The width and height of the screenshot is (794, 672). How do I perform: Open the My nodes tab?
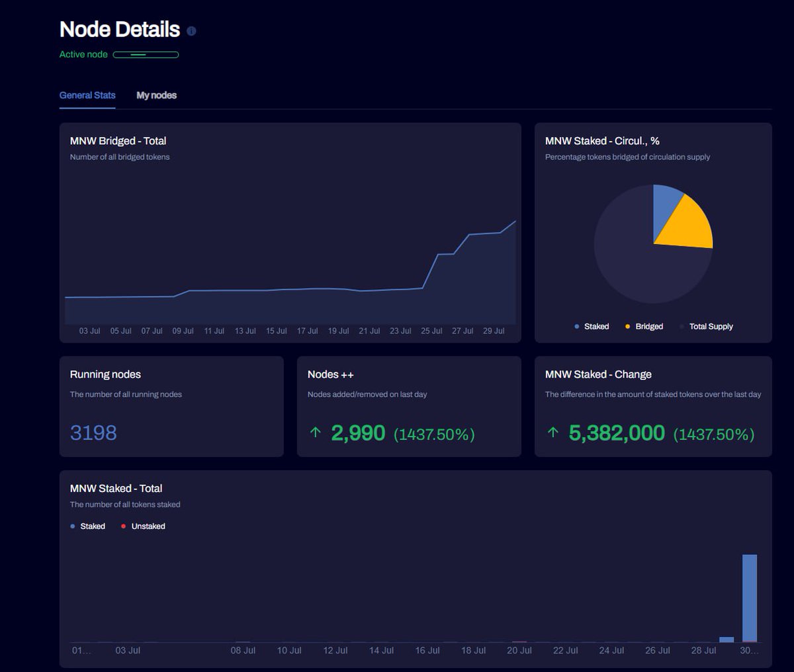156,95
